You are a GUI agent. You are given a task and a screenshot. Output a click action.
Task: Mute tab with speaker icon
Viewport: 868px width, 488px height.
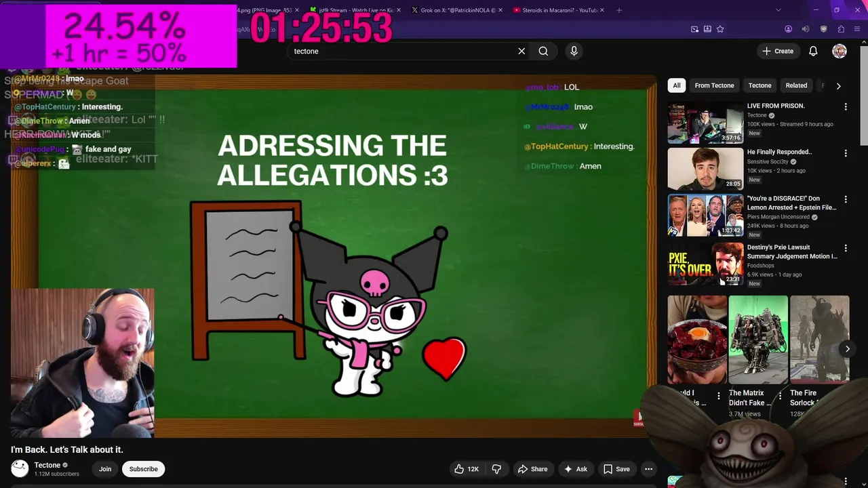806,29
